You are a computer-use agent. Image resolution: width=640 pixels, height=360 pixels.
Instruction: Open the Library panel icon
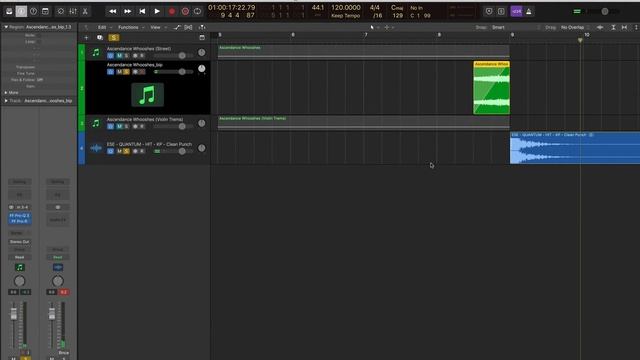click(9, 11)
